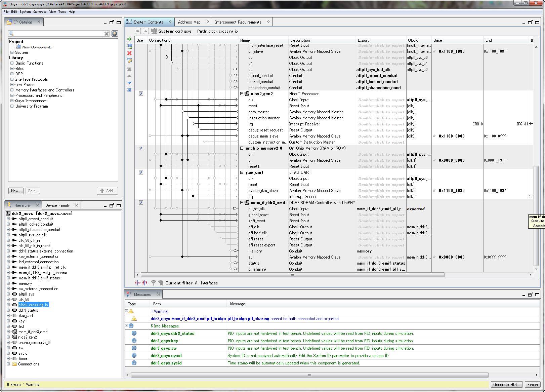
Task: Click the warning icon in pll_bridge row
Action: 134,318
